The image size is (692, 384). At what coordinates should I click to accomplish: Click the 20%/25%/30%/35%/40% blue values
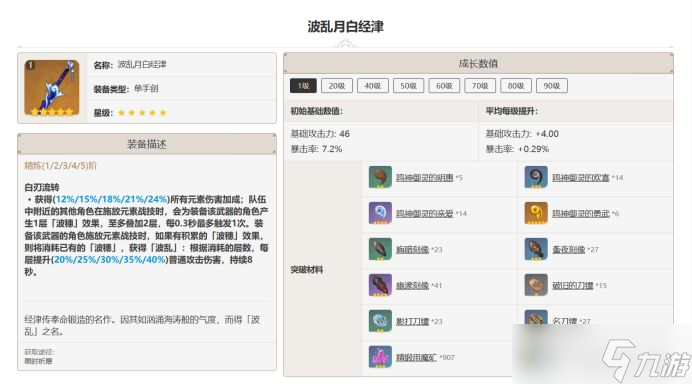tap(110, 260)
